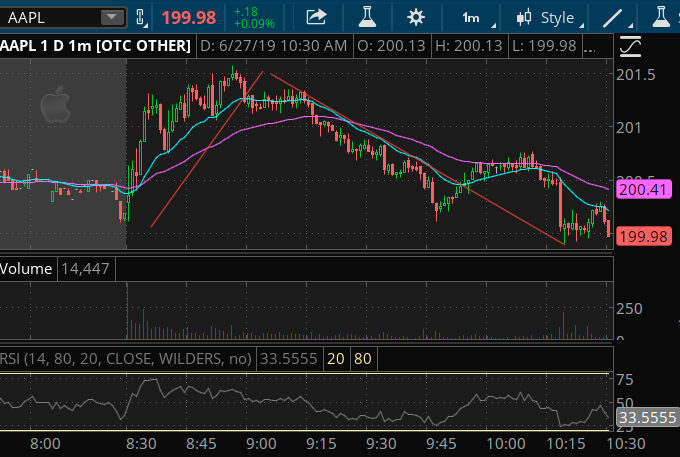Click the Volume study label

point(26,269)
